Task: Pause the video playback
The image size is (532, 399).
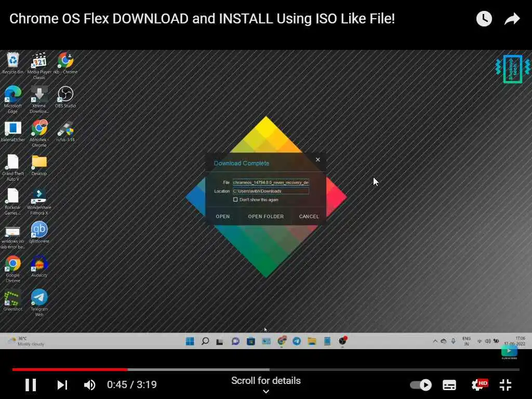Action: pos(31,385)
